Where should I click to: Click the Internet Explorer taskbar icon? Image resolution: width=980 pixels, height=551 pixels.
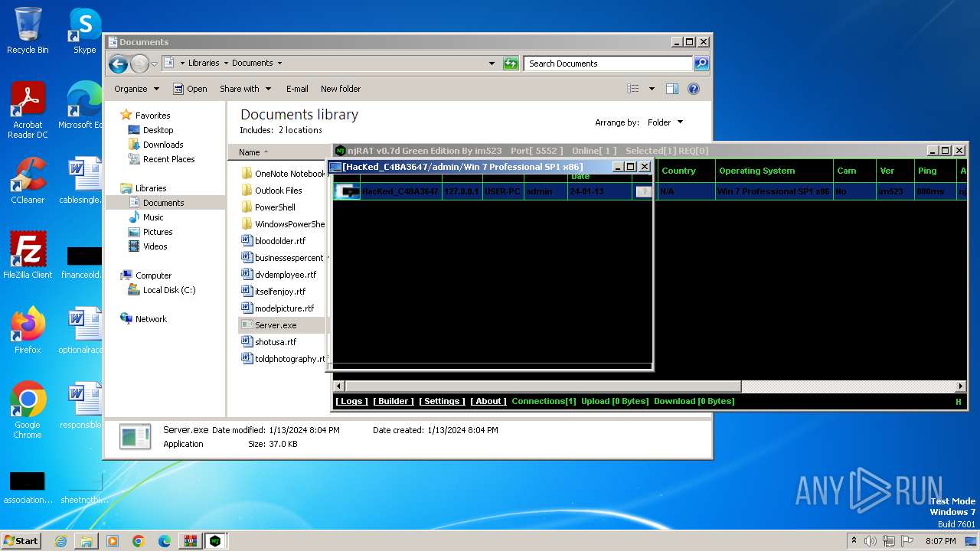click(x=60, y=541)
